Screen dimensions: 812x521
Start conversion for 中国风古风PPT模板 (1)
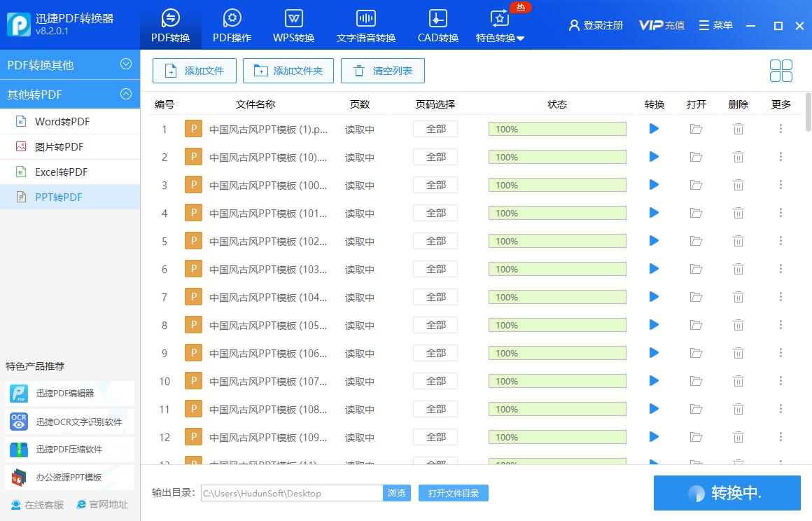653,129
